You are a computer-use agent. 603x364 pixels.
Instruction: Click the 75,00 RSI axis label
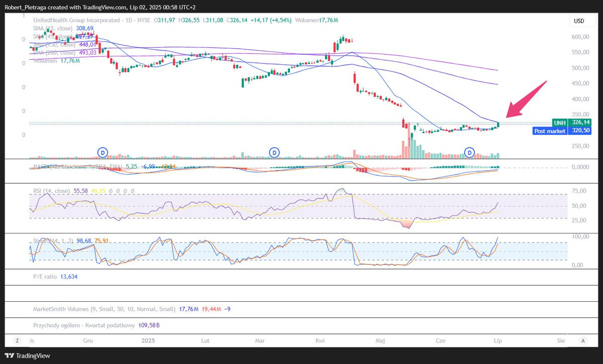(x=579, y=191)
